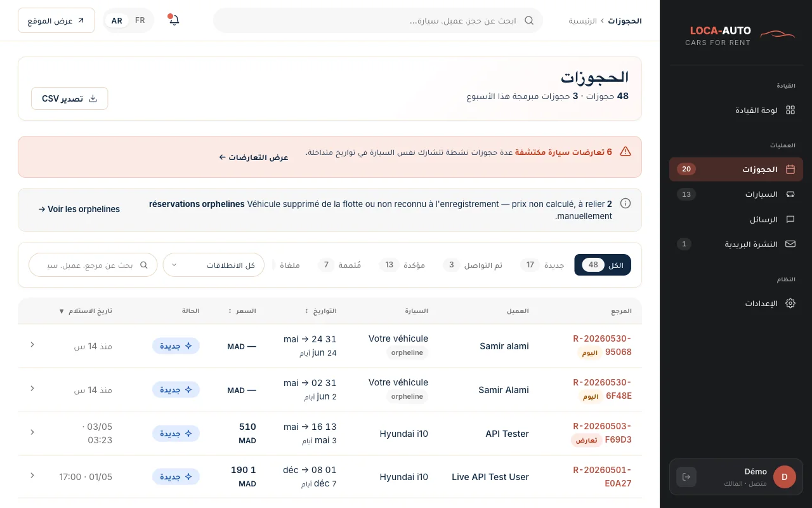
Task: Click the search magnifier icon in top bar
Action: point(529,20)
